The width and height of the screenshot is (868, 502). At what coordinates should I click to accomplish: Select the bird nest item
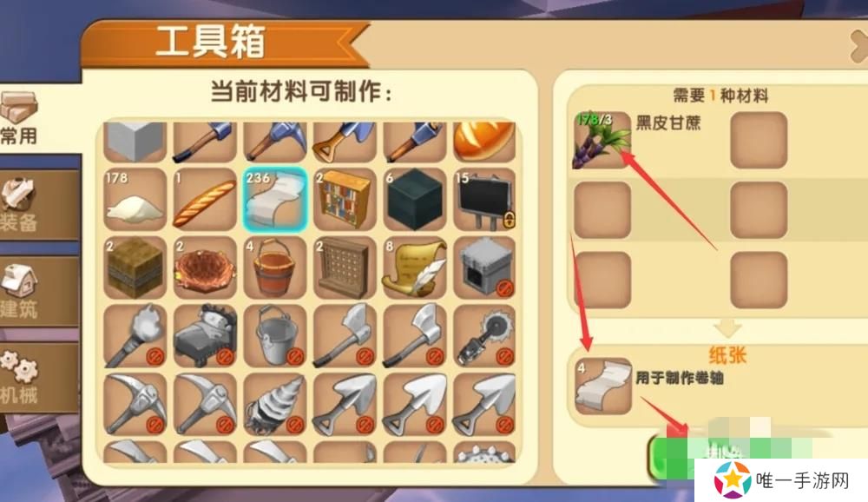point(205,268)
